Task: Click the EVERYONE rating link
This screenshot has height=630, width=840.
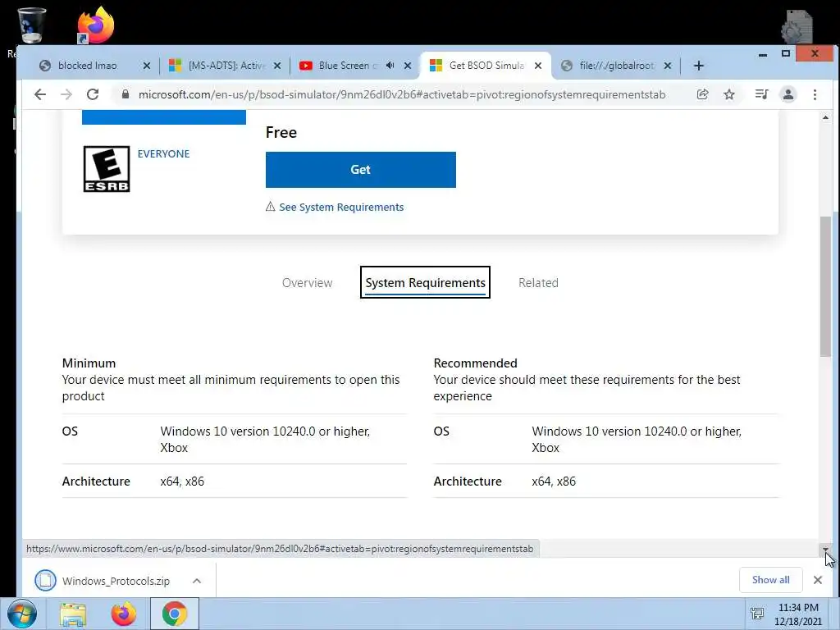Action: 163,153
